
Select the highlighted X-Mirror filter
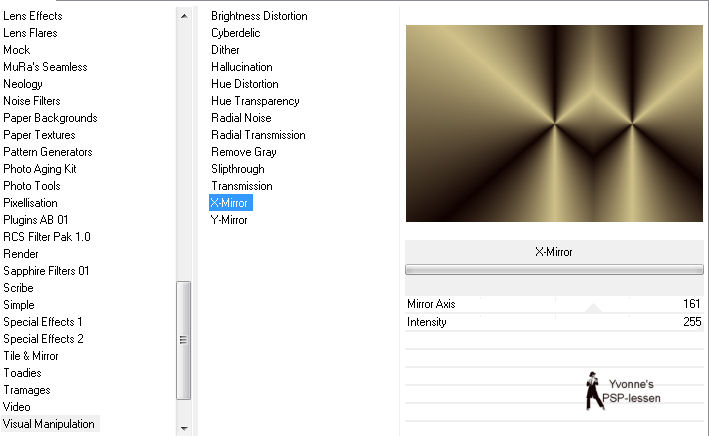pos(231,203)
